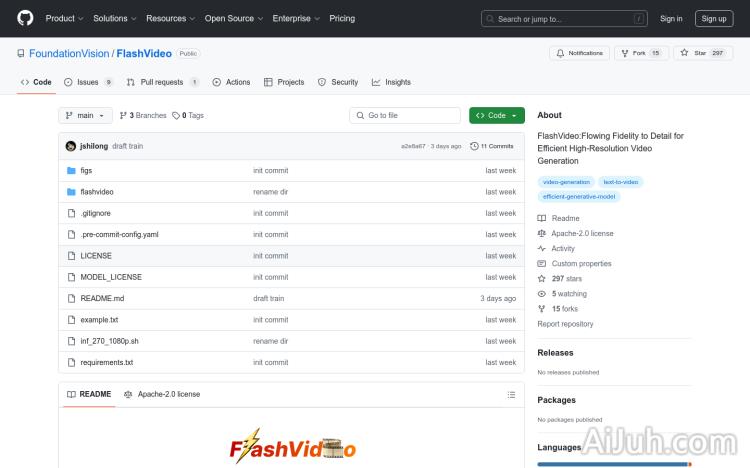Click the scale icon beside Apache-2.0 license
The image size is (750, 468).
pyautogui.click(x=541, y=233)
